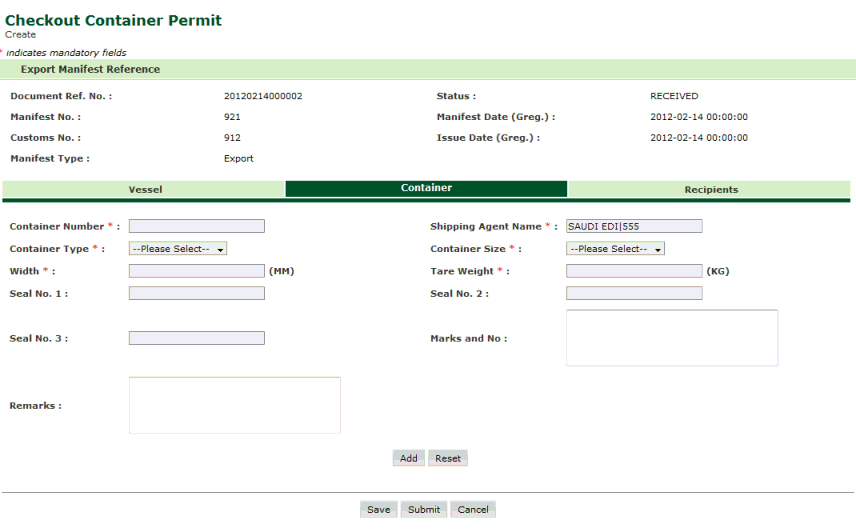The height and width of the screenshot is (530, 856).
Task: Click the Cancel button
Action: tap(473, 509)
